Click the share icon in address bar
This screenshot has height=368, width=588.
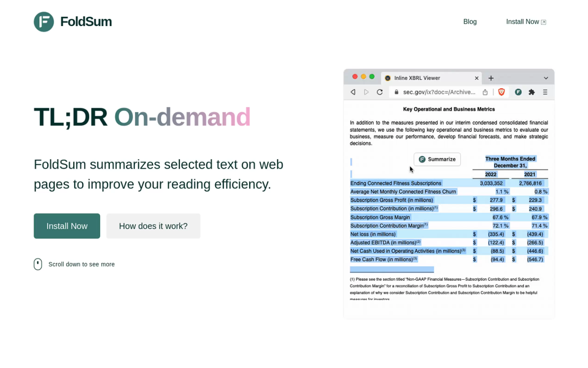[x=485, y=92]
